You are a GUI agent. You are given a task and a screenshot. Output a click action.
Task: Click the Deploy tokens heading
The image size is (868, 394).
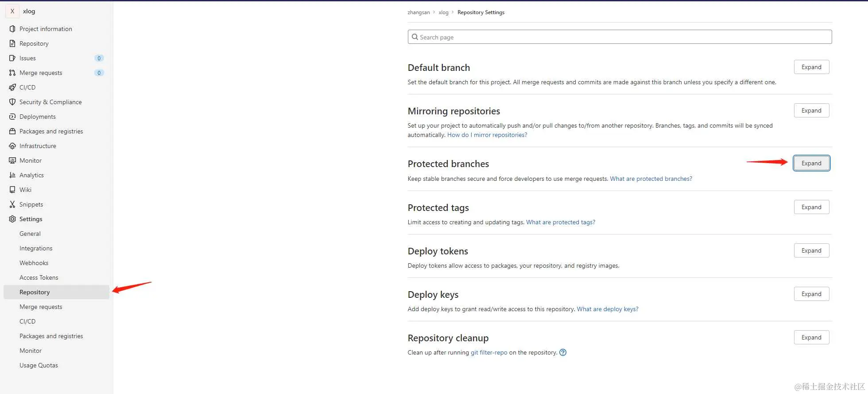[438, 251]
